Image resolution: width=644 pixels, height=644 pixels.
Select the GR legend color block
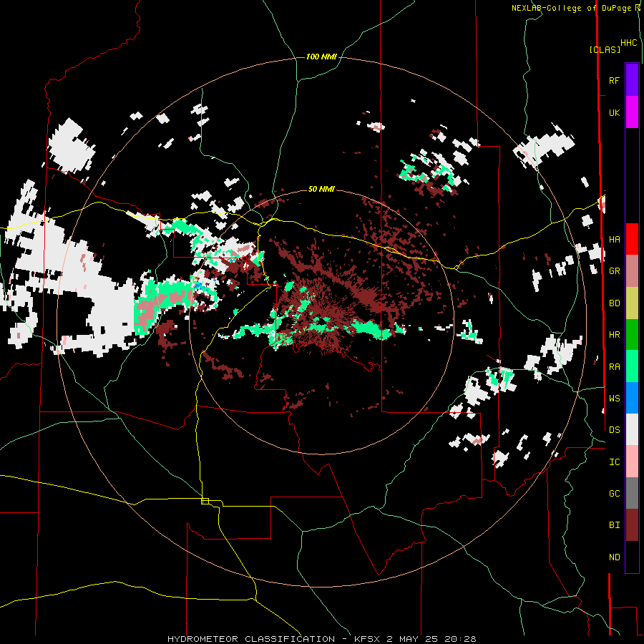[632, 270]
